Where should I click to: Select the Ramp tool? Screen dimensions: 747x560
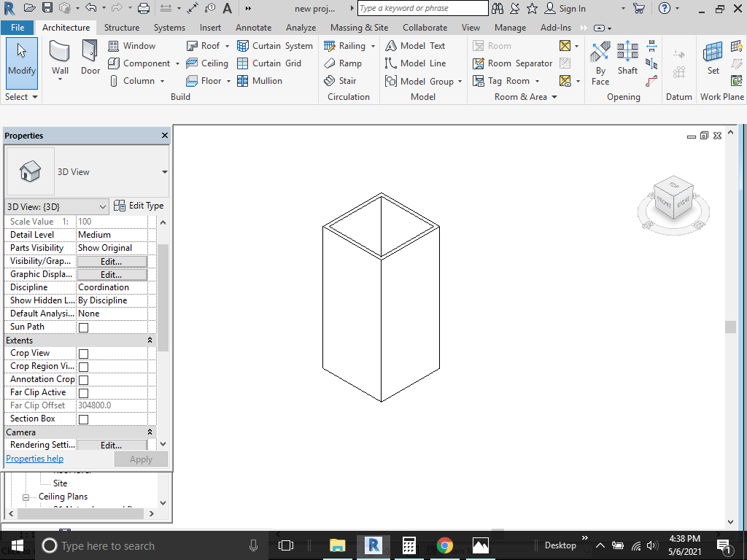[x=343, y=63]
